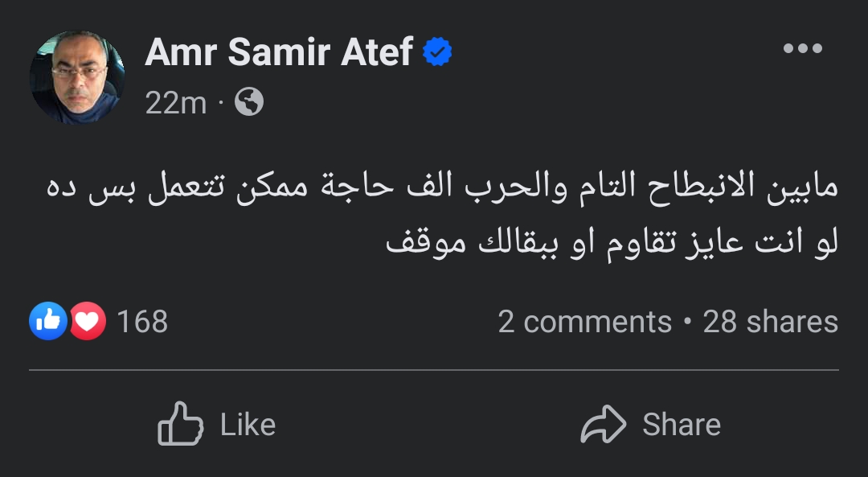This screenshot has width=868, height=477.
Task: Click the blue verified badge
Action: pyautogui.click(x=438, y=53)
